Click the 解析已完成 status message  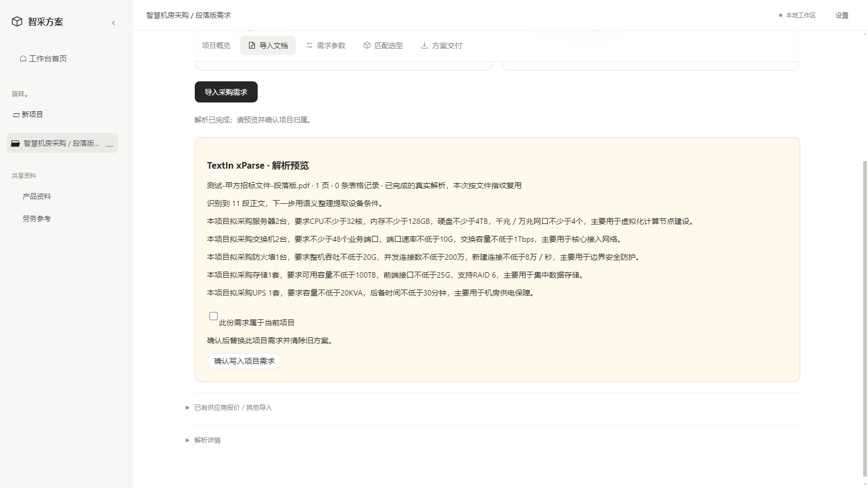click(254, 120)
